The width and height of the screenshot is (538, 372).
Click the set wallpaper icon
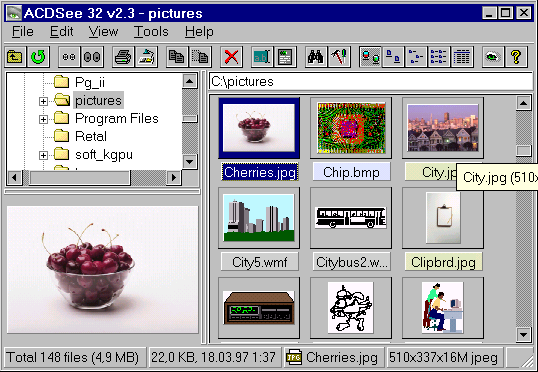(147, 57)
